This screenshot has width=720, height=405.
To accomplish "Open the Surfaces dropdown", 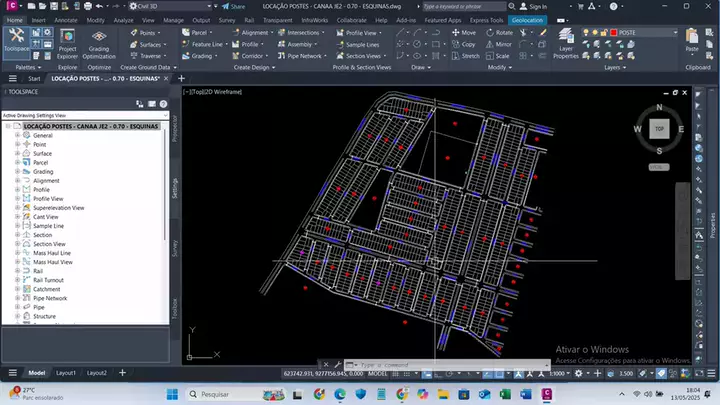I will 148,45.
